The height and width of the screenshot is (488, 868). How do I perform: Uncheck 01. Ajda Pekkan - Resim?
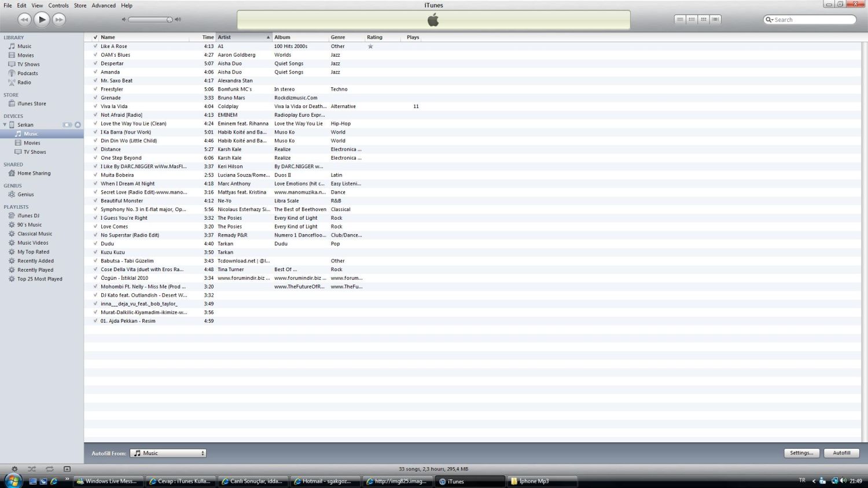(95, 321)
